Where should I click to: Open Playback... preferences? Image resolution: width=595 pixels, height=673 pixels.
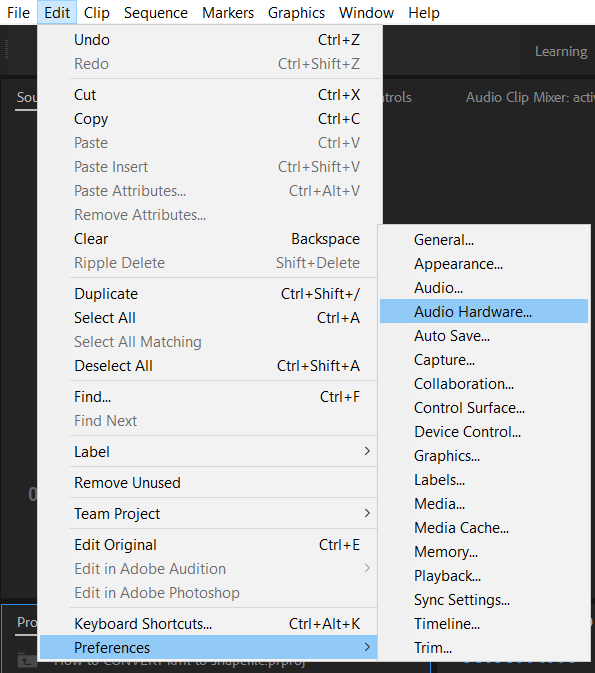(x=484, y=576)
